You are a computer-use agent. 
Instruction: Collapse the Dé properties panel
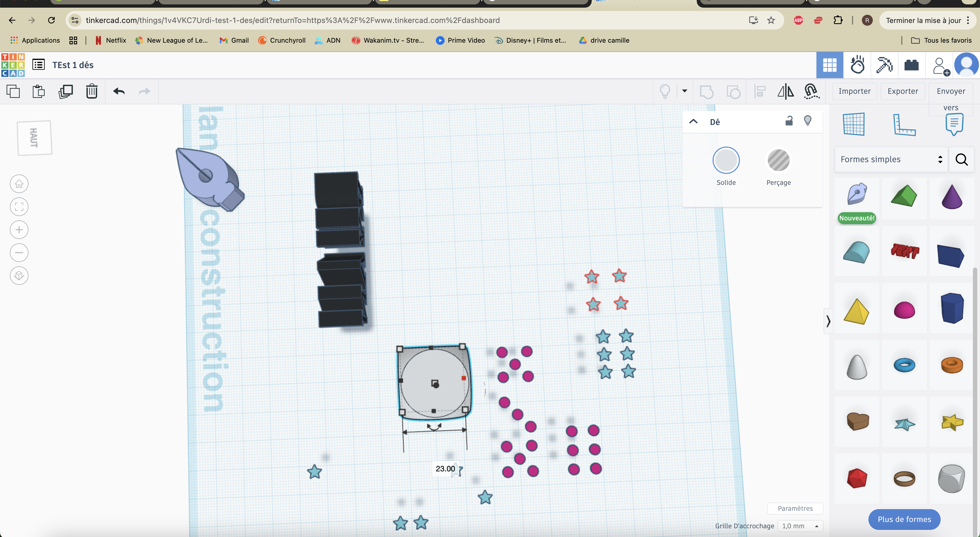[x=693, y=122]
